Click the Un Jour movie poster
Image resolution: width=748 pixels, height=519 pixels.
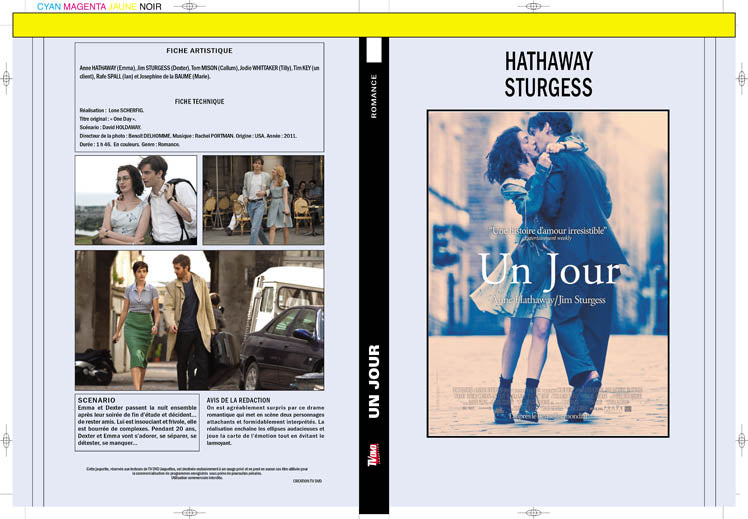tap(548, 273)
